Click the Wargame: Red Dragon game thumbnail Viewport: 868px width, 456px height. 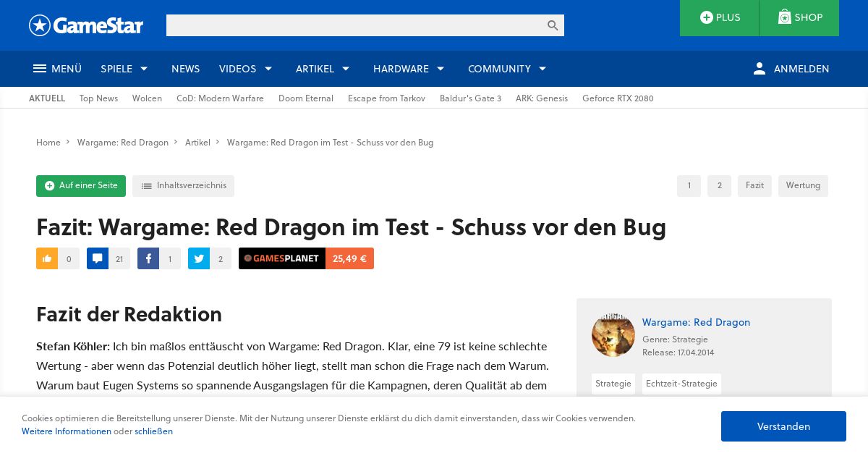pos(613,335)
